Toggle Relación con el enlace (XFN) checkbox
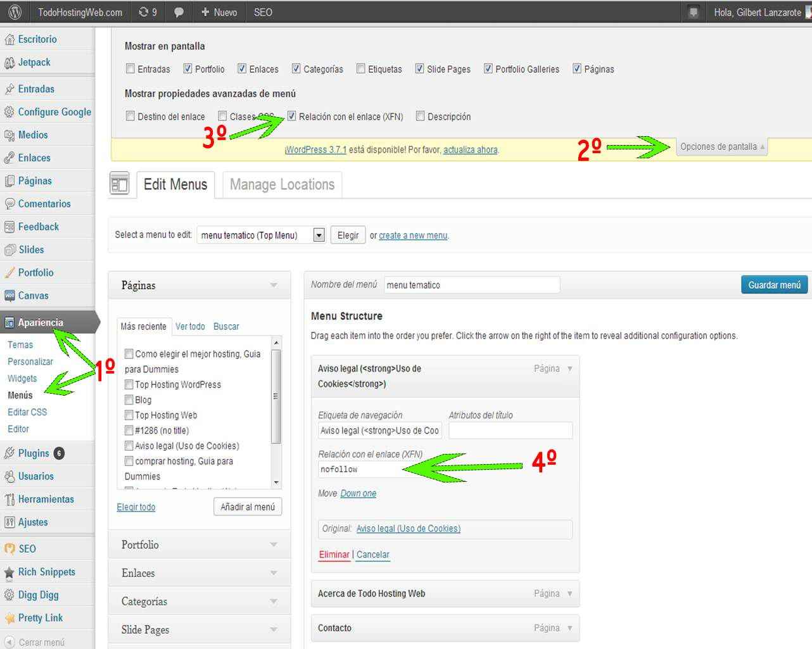 coord(291,116)
